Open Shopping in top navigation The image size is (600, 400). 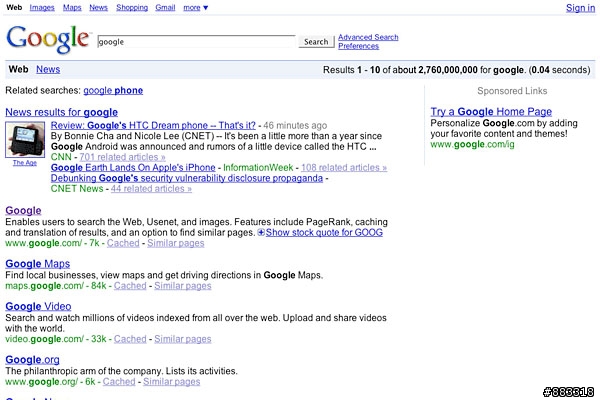click(x=132, y=8)
